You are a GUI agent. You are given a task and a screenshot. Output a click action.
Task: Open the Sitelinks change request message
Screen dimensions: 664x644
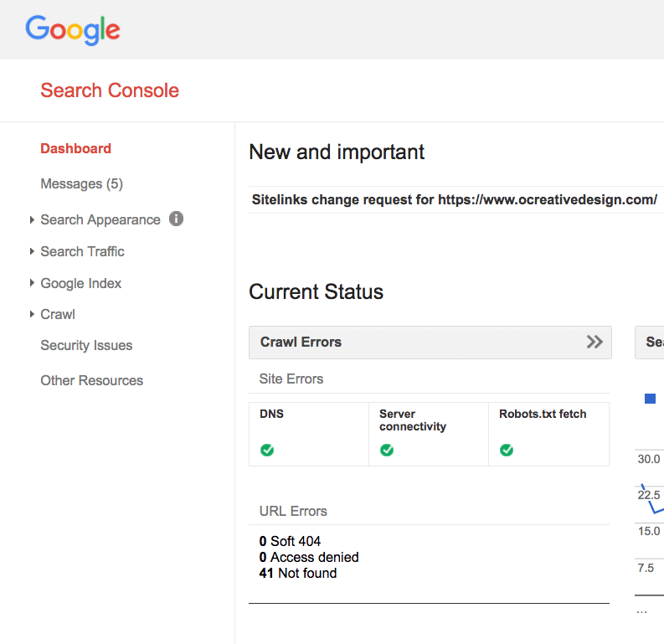tap(455, 199)
